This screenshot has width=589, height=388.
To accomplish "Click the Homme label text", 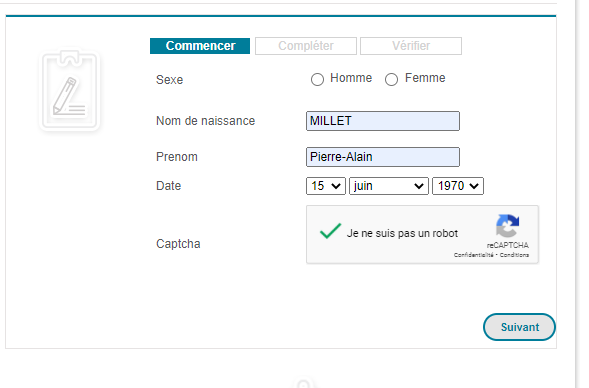I will 351,78.
